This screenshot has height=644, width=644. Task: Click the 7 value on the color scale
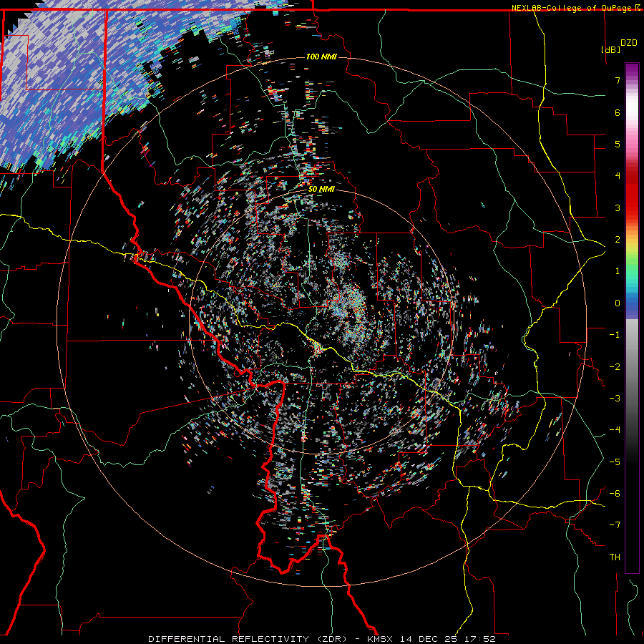point(618,80)
